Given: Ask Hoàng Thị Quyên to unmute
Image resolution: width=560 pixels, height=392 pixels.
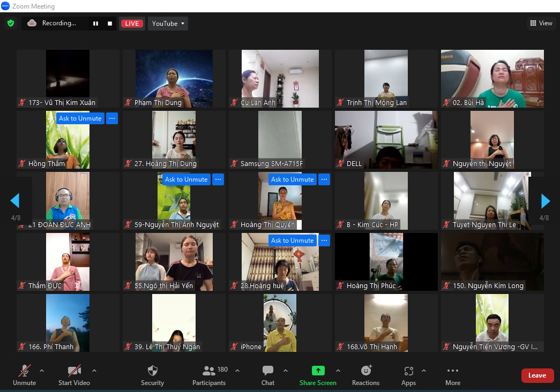Looking at the screenshot, I should [x=292, y=179].
